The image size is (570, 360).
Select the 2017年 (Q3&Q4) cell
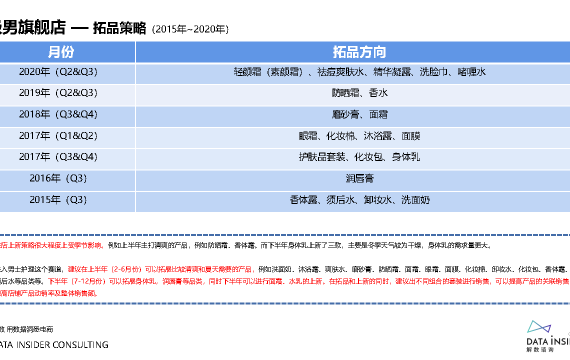pos(67,159)
